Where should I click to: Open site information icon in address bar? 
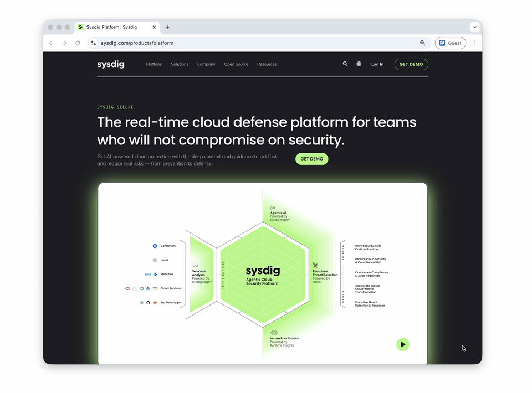pos(94,43)
